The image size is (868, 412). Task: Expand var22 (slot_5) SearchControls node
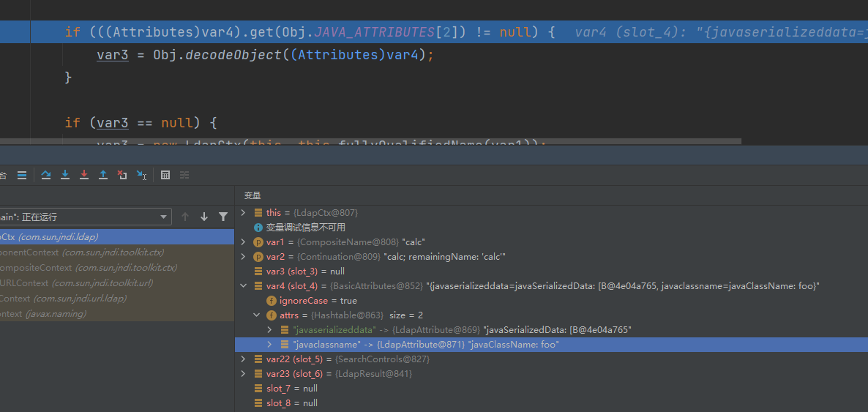coord(242,359)
